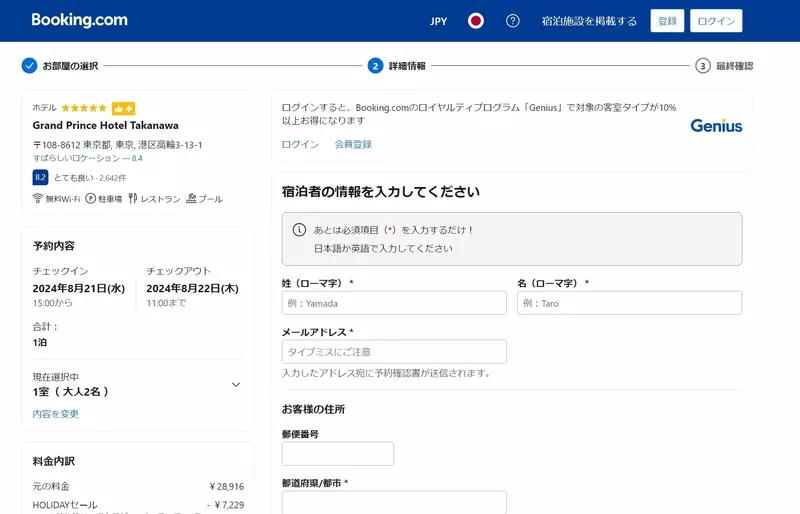Click the 内容を変更 link
800x514 pixels.
(55, 414)
